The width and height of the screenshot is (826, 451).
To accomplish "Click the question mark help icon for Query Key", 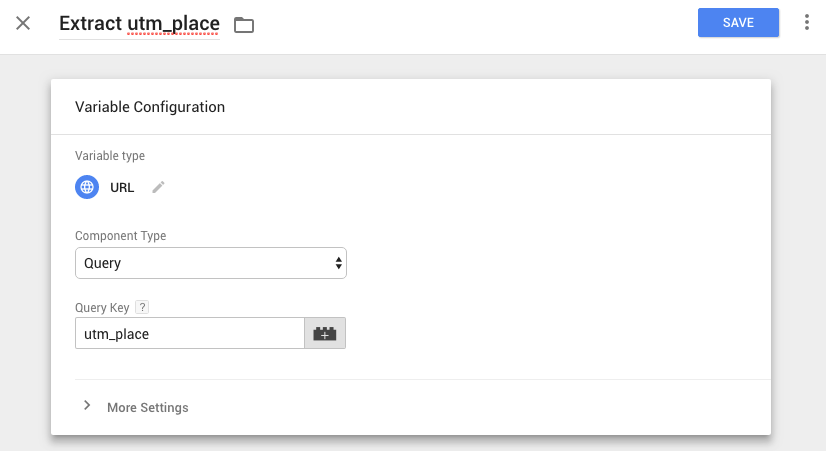I will pos(142,307).
